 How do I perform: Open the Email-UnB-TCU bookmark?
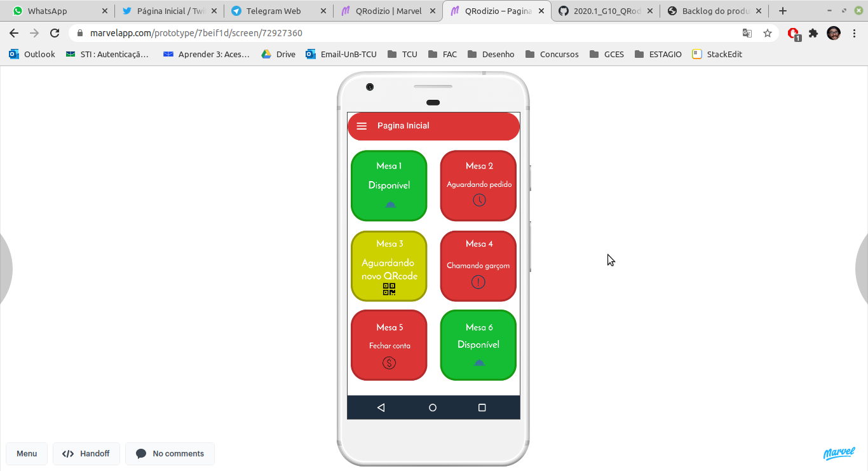pyautogui.click(x=341, y=55)
